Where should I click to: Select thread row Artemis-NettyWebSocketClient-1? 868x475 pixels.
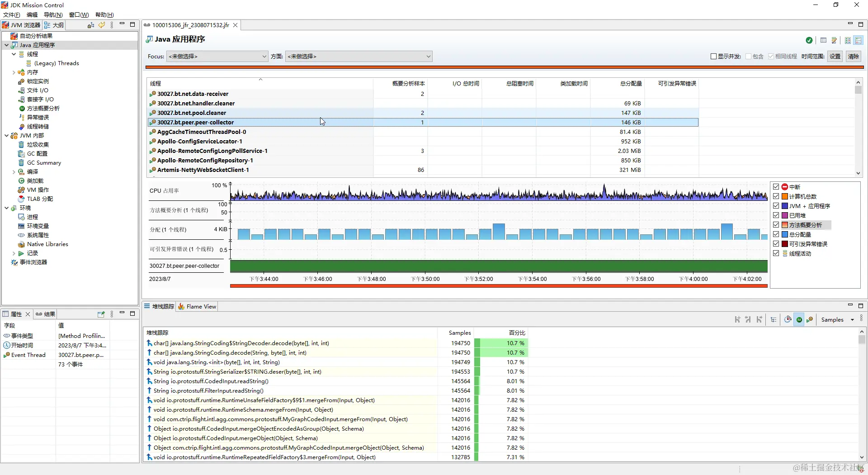coord(423,170)
